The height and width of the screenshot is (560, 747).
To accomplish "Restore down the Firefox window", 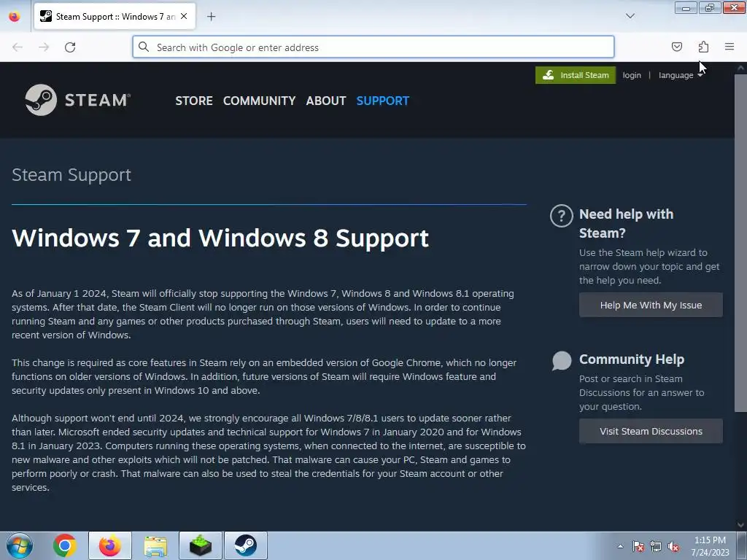I will tap(710, 7).
